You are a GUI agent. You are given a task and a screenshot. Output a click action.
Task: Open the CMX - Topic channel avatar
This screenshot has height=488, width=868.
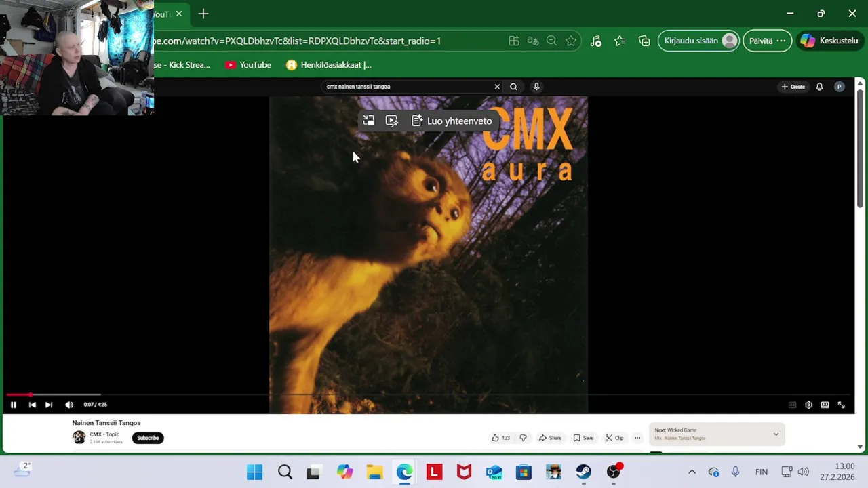79,438
